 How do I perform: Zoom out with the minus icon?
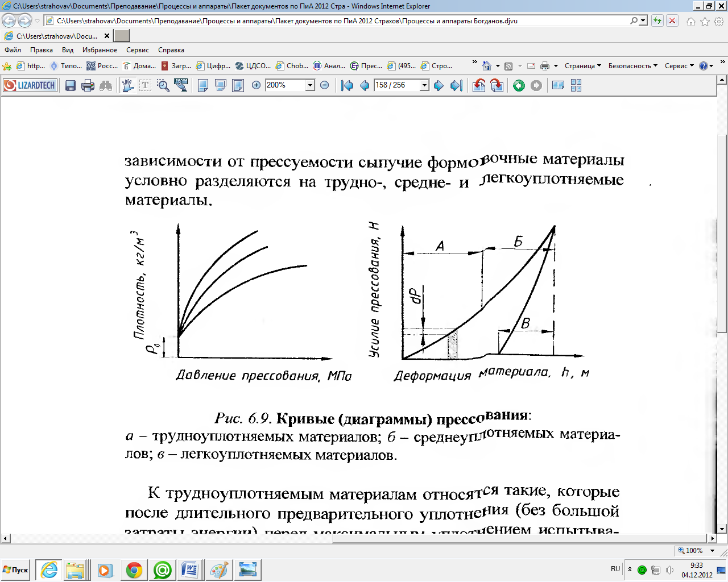click(324, 85)
